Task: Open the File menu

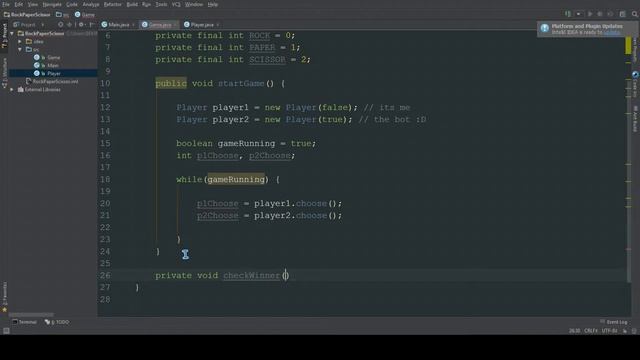Action: 6,4
